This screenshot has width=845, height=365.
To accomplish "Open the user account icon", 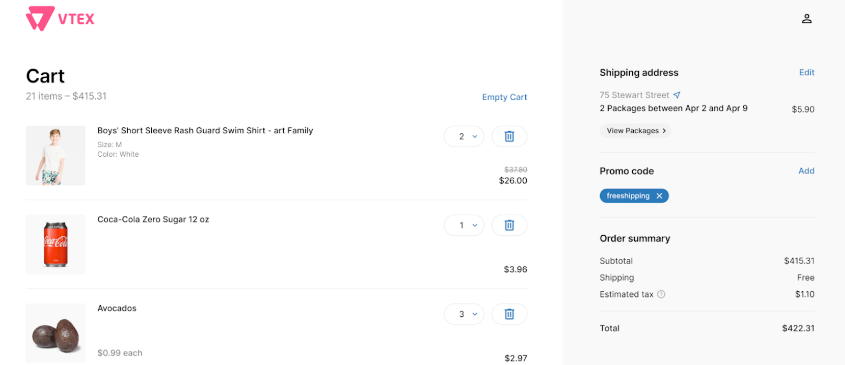I will [x=806, y=19].
